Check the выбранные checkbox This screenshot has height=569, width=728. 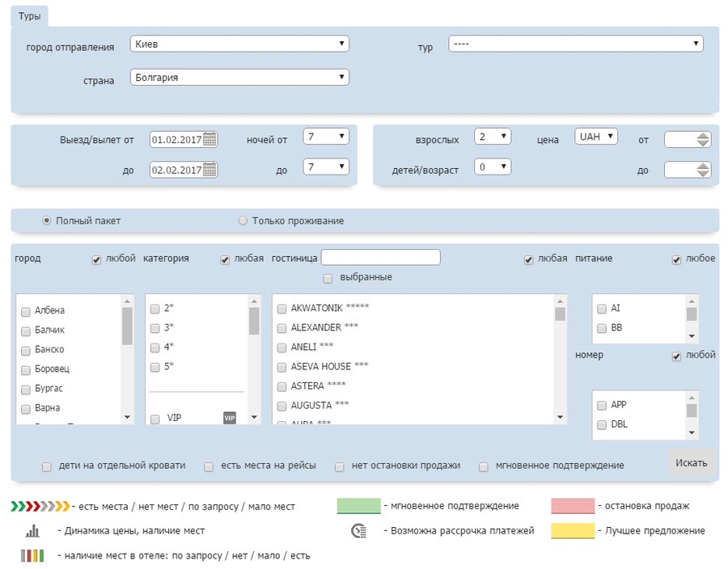tap(328, 279)
